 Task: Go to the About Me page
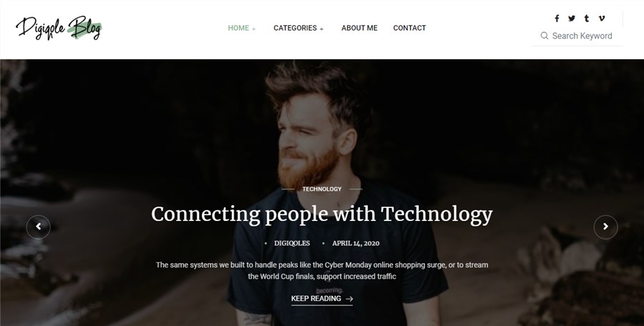(x=359, y=28)
